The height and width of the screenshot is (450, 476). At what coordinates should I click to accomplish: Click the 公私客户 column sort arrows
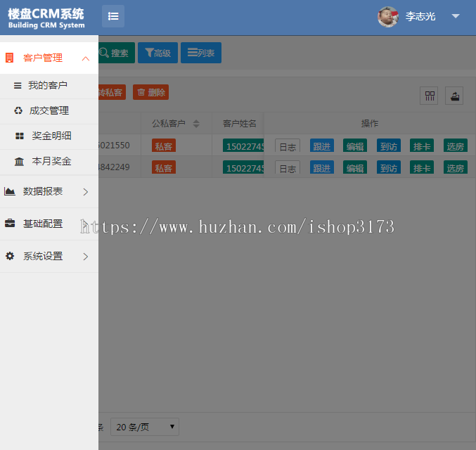[x=196, y=124]
